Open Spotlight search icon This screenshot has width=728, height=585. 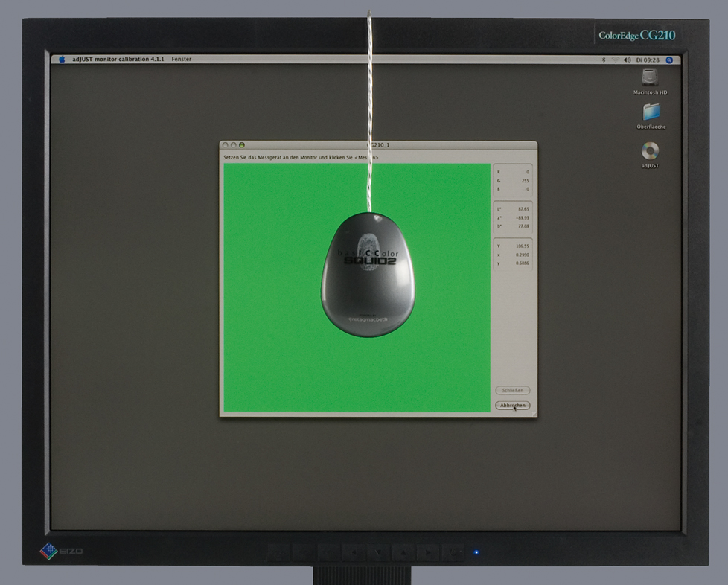(x=669, y=60)
